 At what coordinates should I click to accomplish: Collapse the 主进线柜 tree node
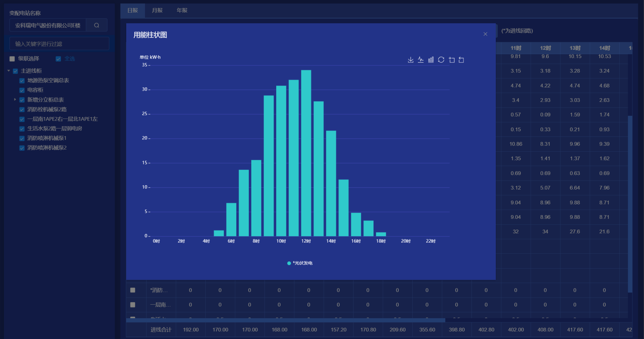tap(9, 71)
